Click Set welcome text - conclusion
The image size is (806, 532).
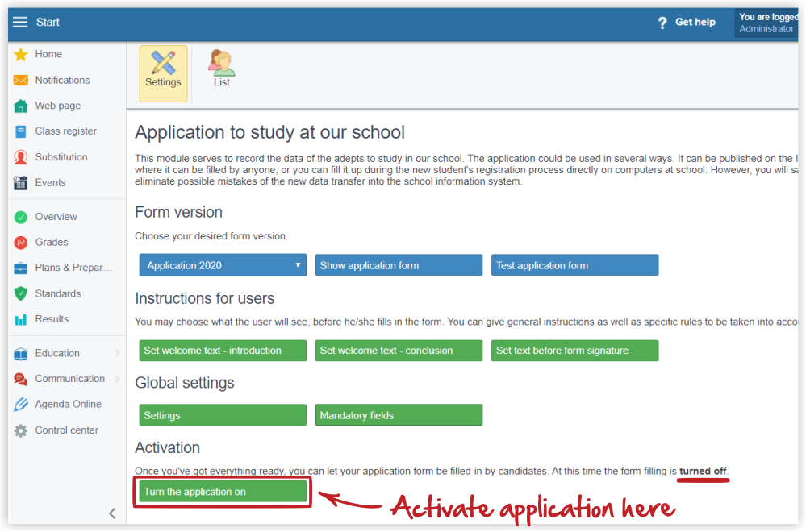click(399, 350)
